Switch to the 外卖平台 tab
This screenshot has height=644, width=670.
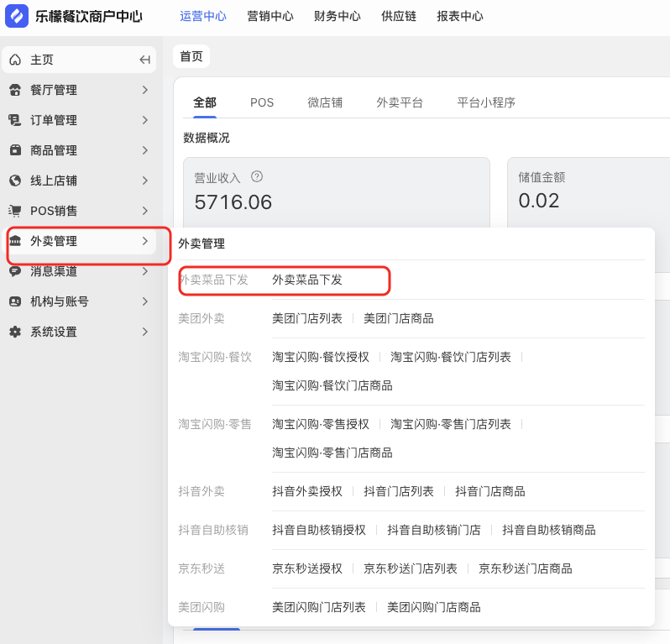399,102
